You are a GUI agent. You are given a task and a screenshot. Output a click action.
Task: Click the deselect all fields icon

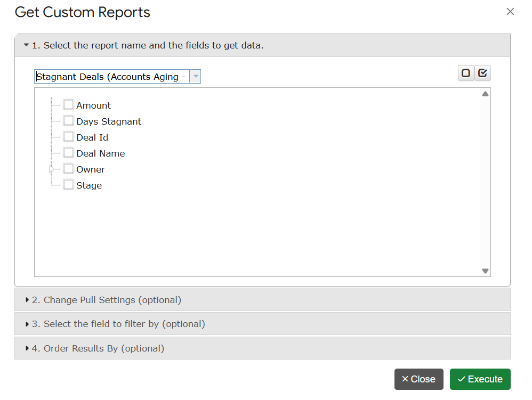coord(466,74)
